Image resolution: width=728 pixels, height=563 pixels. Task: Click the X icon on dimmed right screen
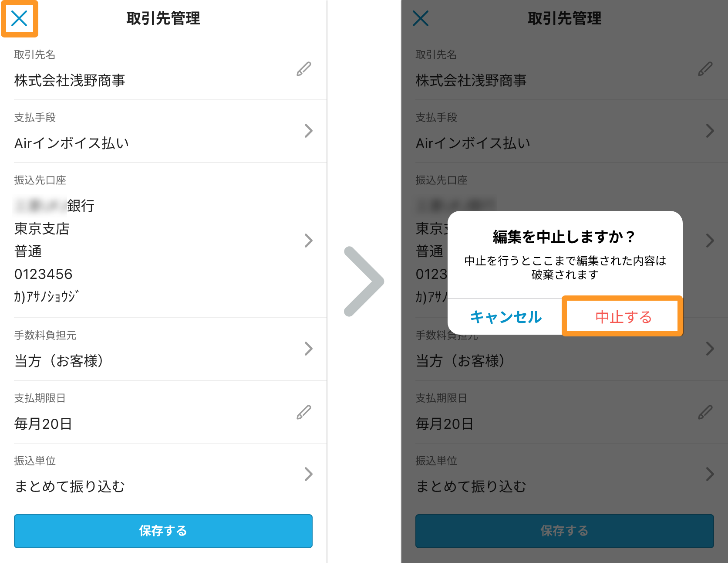[x=421, y=19]
